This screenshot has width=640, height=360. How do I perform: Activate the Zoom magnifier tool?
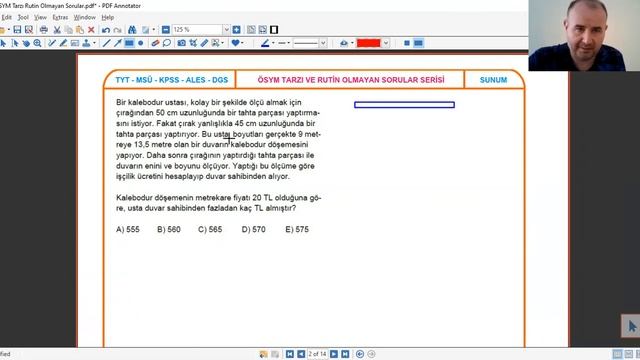pyautogui.click(x=38, y=43)
